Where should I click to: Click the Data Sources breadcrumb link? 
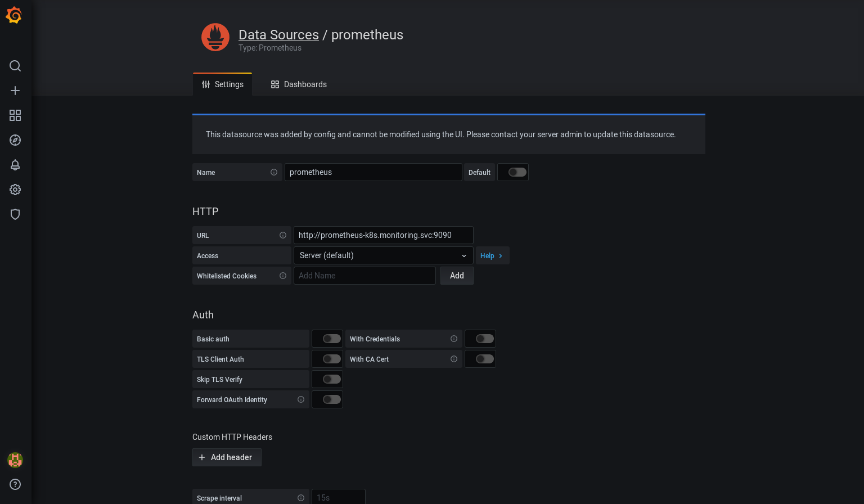pos(278,35)
